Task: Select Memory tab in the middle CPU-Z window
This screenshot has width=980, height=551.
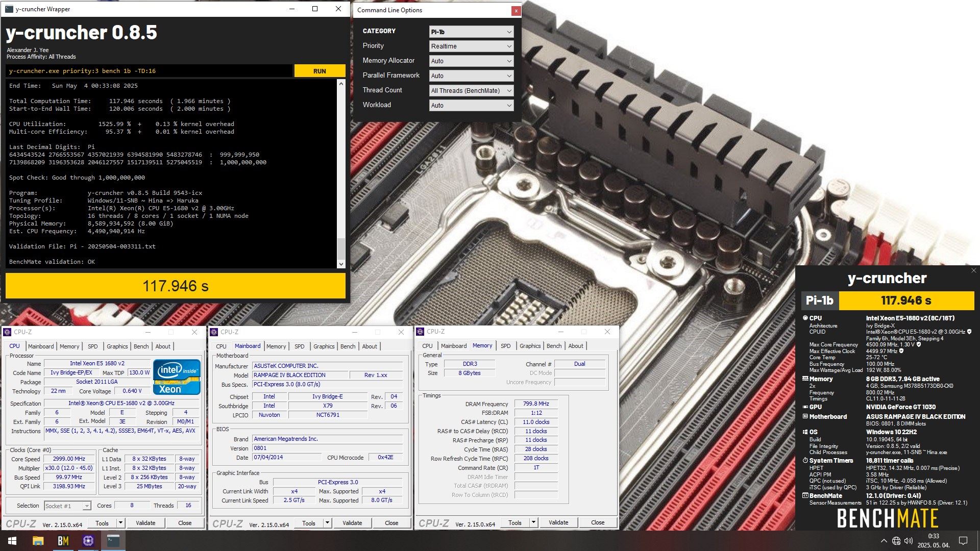Action: click(276, 346)
